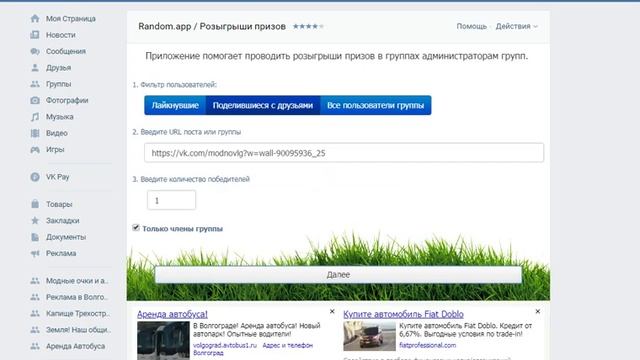Click the app star rating
Screen dimensions: 640x360
tap(308, 26)
